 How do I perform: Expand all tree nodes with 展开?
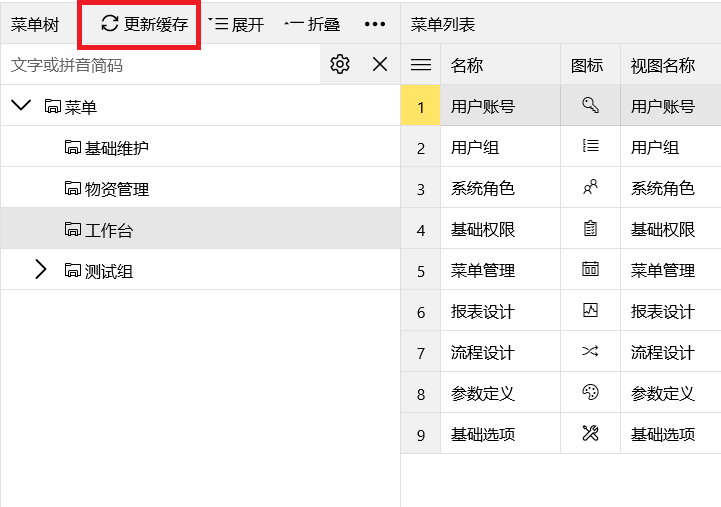click(236, 25)
